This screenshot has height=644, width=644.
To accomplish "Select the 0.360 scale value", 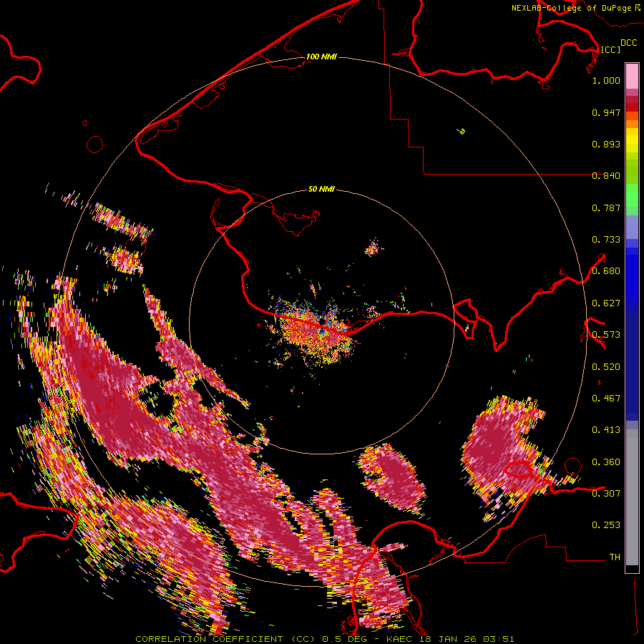I will point(606,462).
